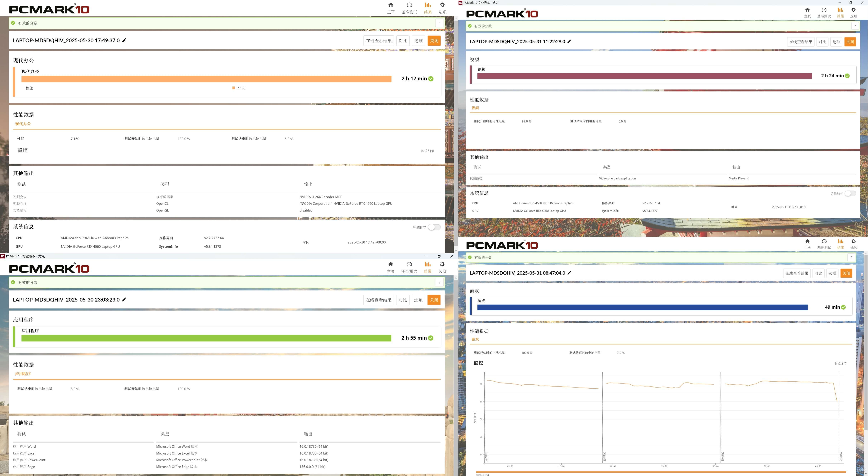Minimize the 视频 PCMark 10 window
Image resolution: width=868 pixels, height=476 pixels.
tap(839, 3)
